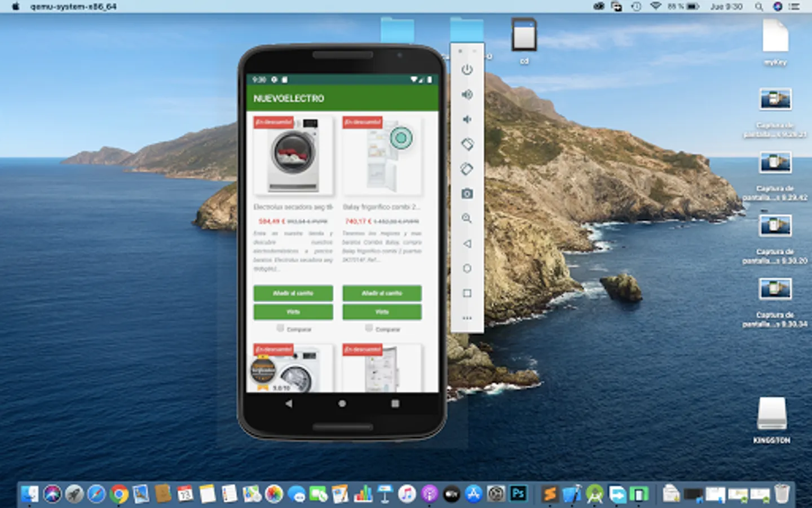Tap Android home button in the phone navigation bar
This screenshot has height=508, width=812.
point(342,404)
